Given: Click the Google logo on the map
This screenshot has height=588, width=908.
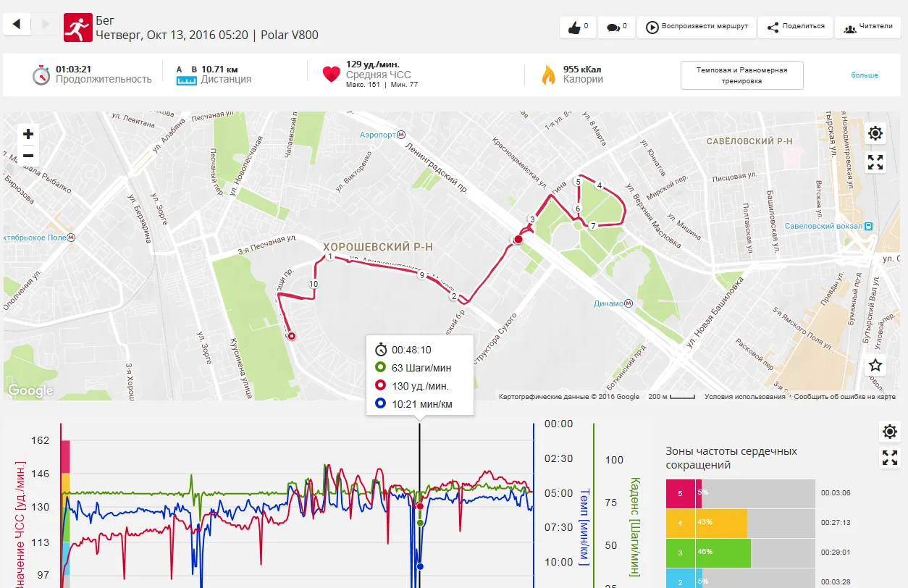Looking at the screenshot, I should click(30, 391).
